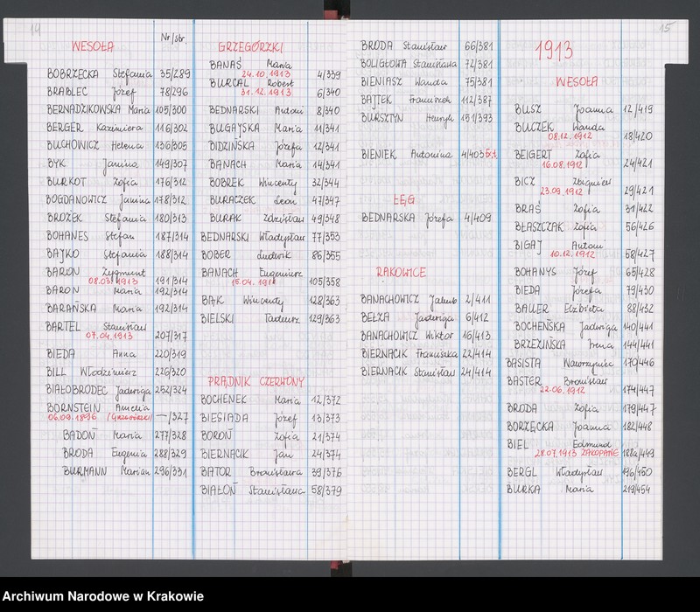Select the RAKOWICE section heading

(401, 272)
